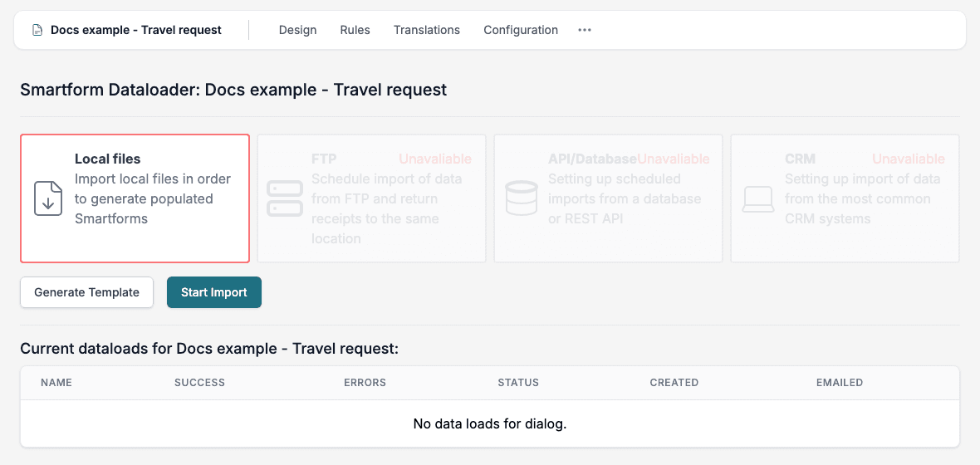Select the FTP import card
This screenshot has height=465, width=980.
pyautogui.click(x=372, y=198)
